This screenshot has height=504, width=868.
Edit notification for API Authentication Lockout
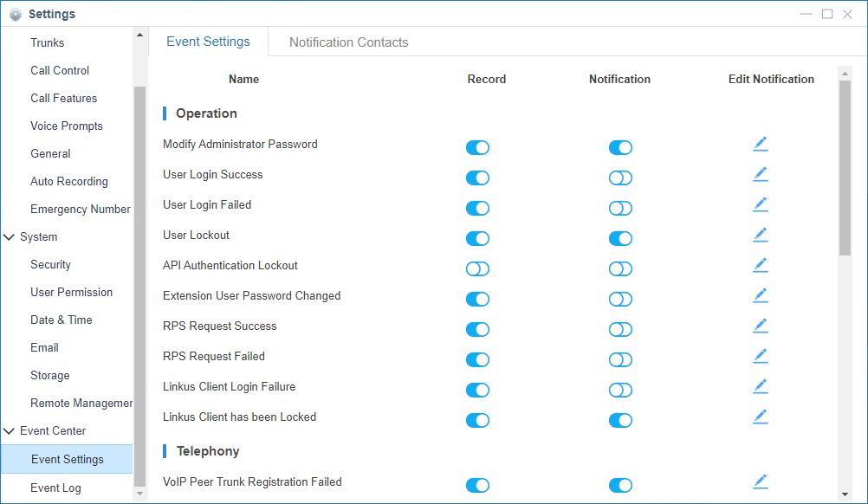pyautogui.click(x=760, y=266)
